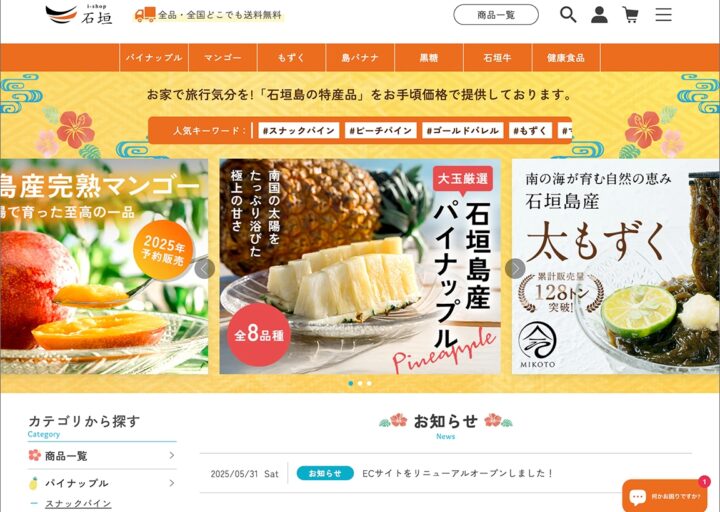Show previous carousel slide arrow
This screenshot has width=720, height=512.
click(x=204, y=269)
